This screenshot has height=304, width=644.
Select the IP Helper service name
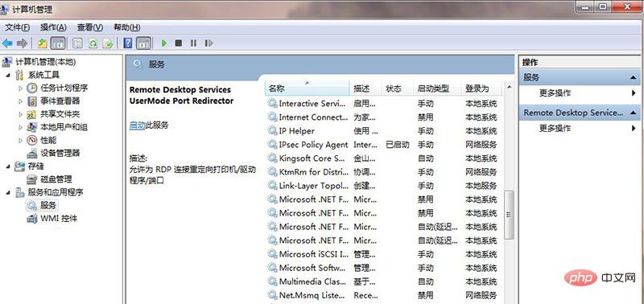[296, 131]
